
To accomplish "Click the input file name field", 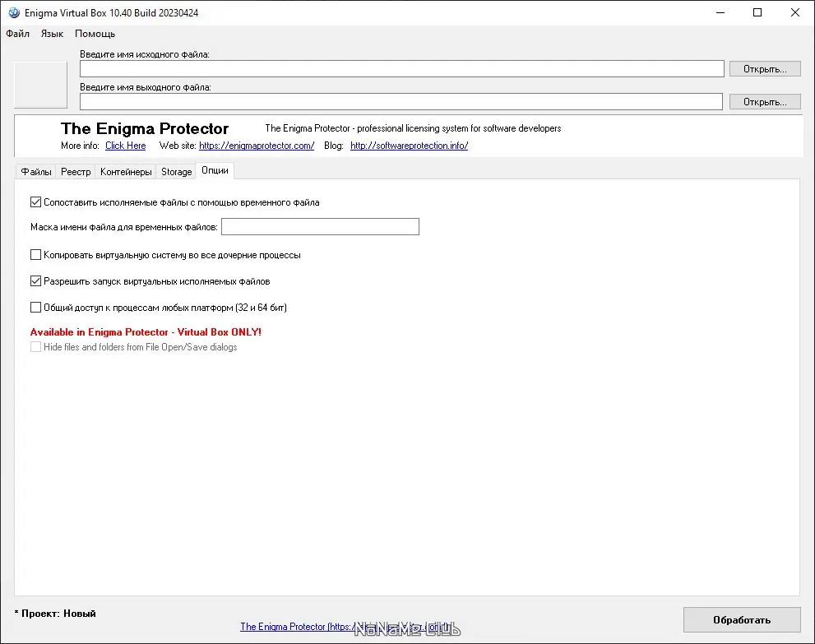I will 402,68.
